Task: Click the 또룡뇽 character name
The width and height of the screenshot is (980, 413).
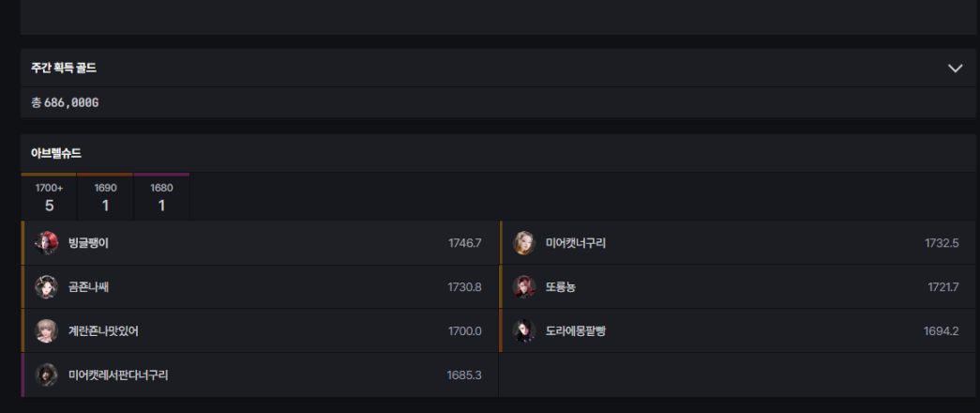Action: tap(561, 287)
